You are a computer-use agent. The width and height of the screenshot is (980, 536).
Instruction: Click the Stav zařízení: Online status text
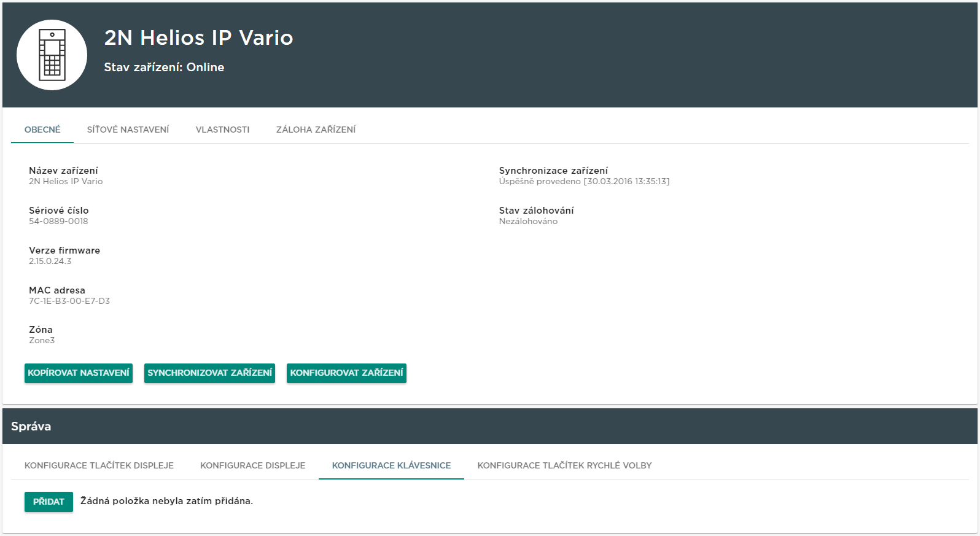164,68
